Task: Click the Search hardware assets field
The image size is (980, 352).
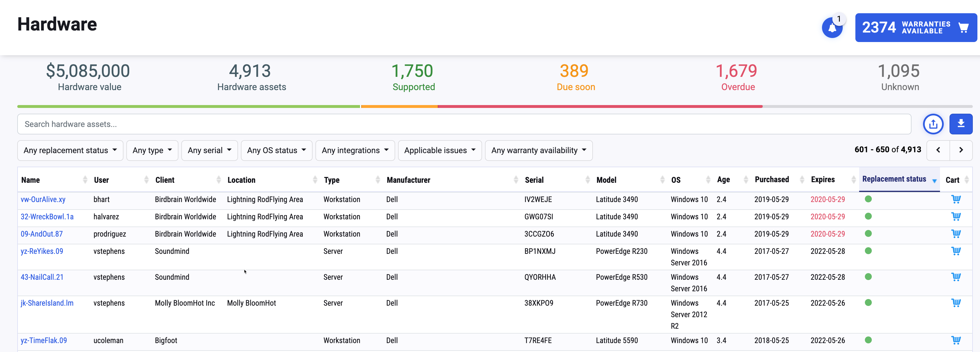Action: point(464,124)
